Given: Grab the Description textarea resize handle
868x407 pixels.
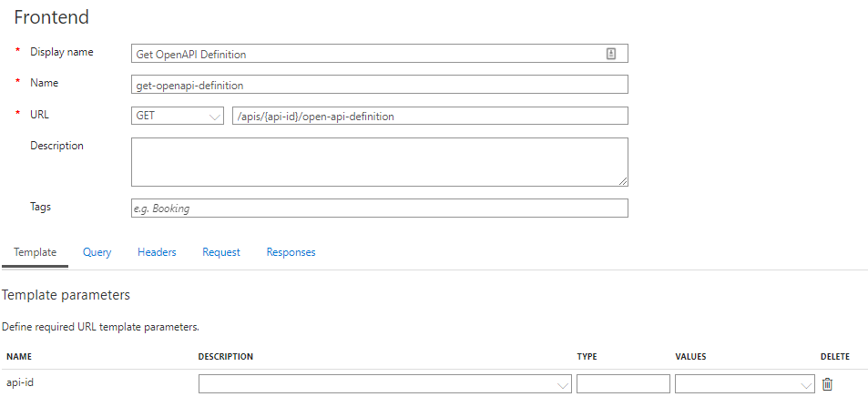Looking at the screenshot, I should tap(623, 181).
